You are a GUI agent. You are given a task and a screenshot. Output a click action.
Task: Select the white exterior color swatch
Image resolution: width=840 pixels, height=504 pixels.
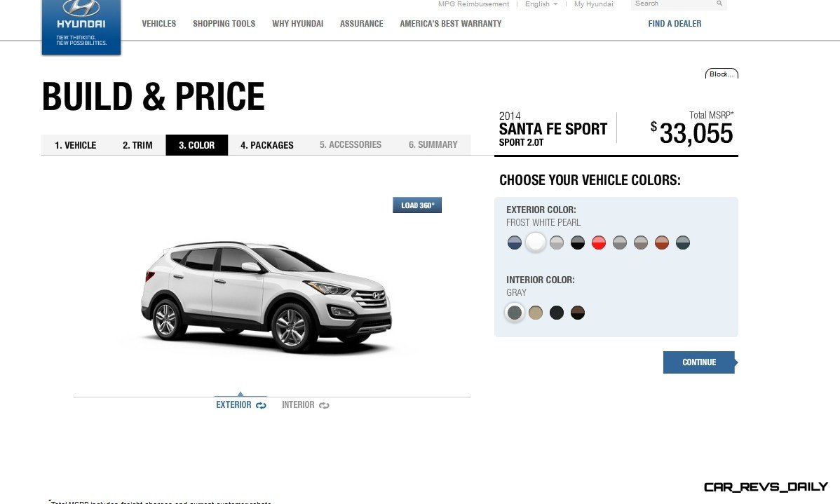[x=535, y=243]
